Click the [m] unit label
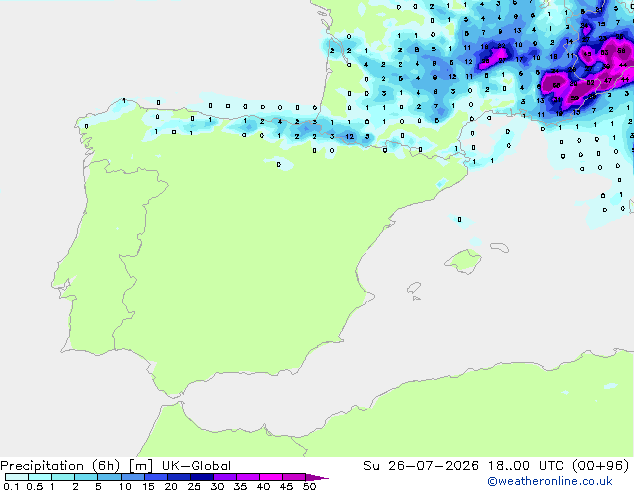Viewport: 634px width, 490px height. coord(141,466)
